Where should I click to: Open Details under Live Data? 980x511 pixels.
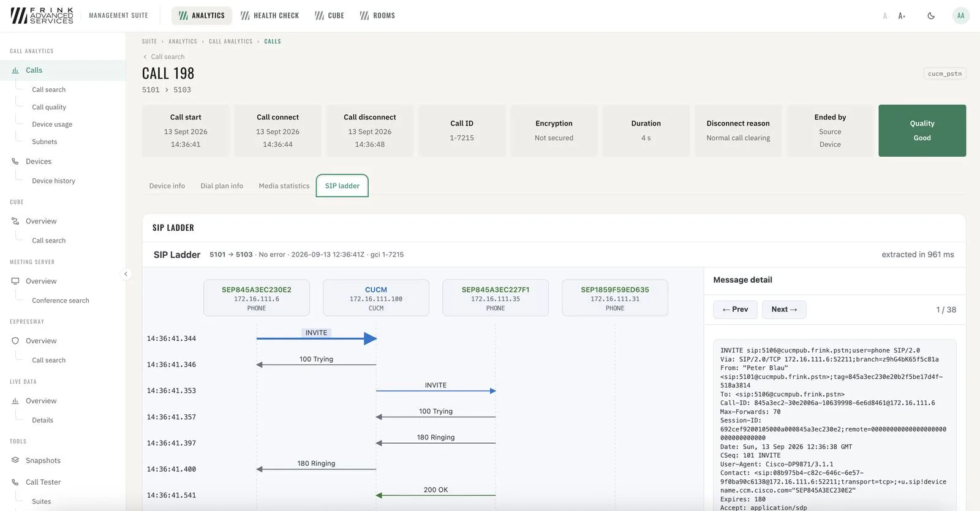pos(43,420)
